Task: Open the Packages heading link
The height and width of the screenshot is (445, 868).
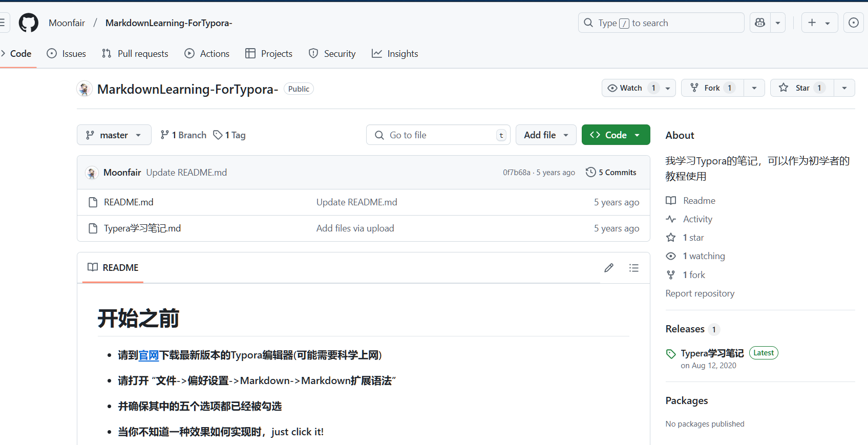Action: 686,400
